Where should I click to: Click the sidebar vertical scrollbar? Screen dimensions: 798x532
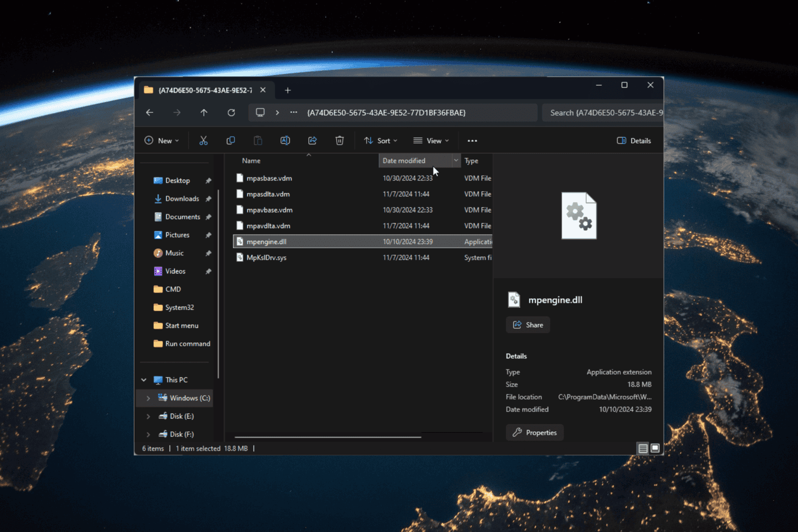[x=218, y=283]
